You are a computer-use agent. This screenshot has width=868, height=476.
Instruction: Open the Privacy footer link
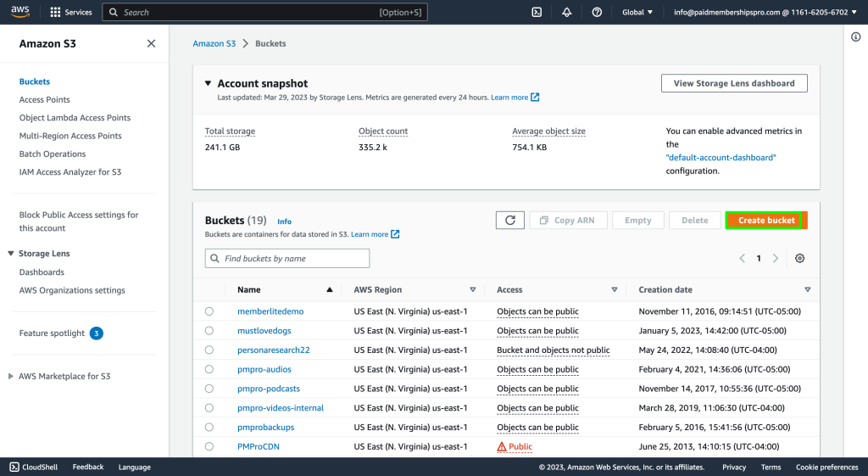click(x=734, y=468)
